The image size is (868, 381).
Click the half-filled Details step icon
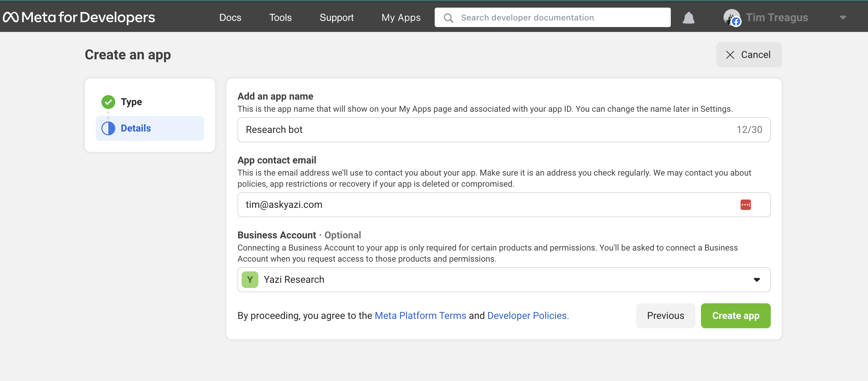coord(108,128)
